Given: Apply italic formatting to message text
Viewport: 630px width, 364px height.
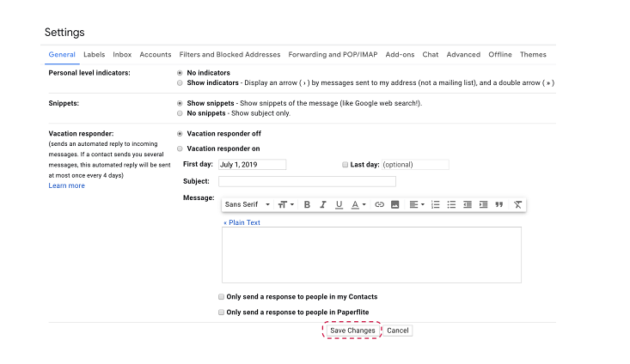Looking at the screenshot, I should pyautogui.click(x=323, y=204).
